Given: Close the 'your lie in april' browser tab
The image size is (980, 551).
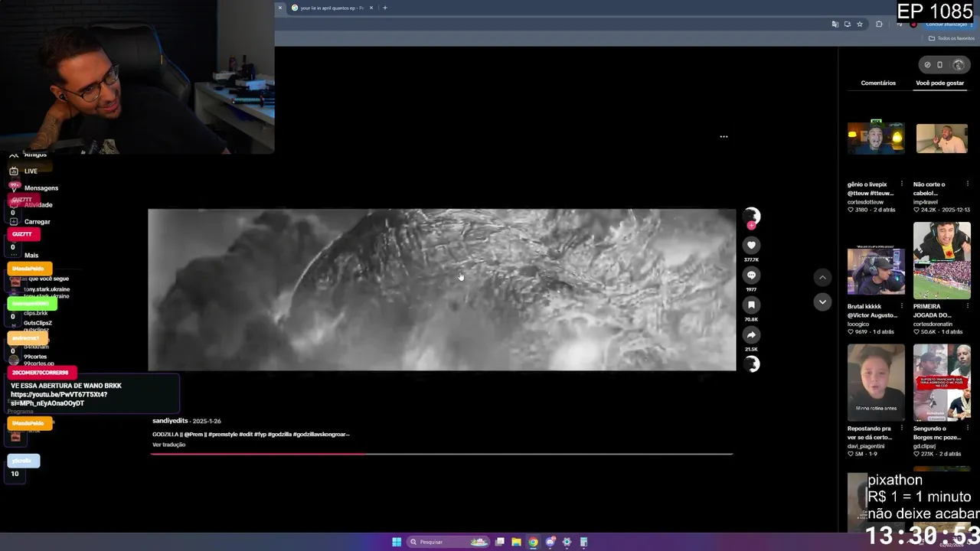Looking at the screenshot, I should (x=371, y=8).
